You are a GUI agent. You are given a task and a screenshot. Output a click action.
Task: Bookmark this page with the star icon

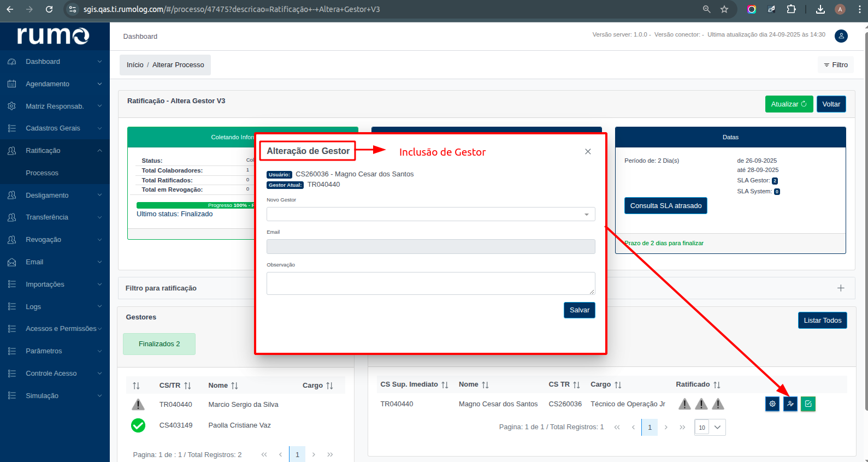click(x=724, y=9)
